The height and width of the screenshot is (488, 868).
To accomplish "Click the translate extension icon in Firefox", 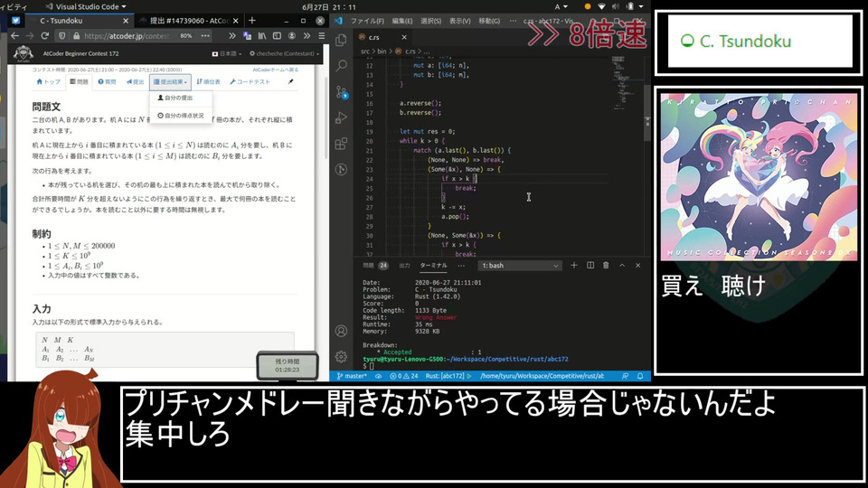I will pyautogui.click(x=247, y=35).
